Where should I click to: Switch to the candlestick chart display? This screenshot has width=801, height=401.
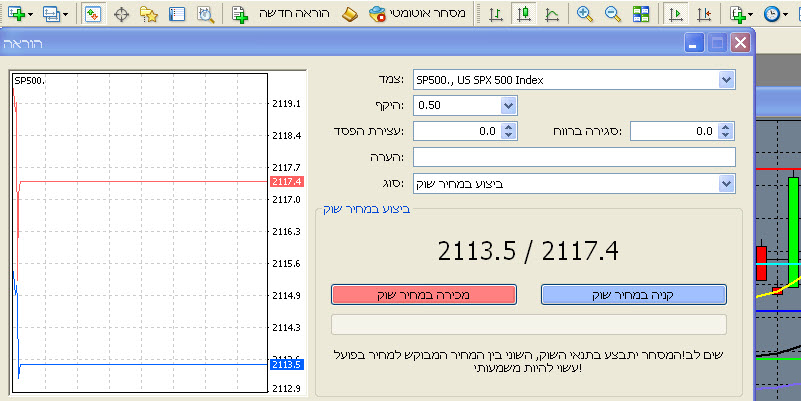click(x=523, y=14)
